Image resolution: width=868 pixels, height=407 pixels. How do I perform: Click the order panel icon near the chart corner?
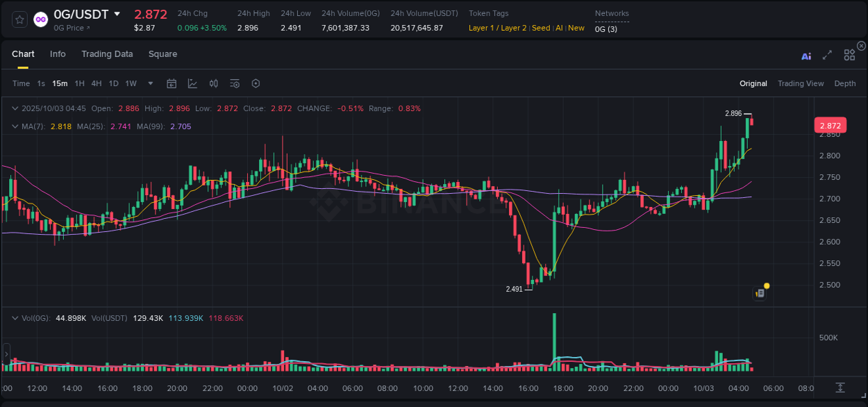(x=759, y=292)
